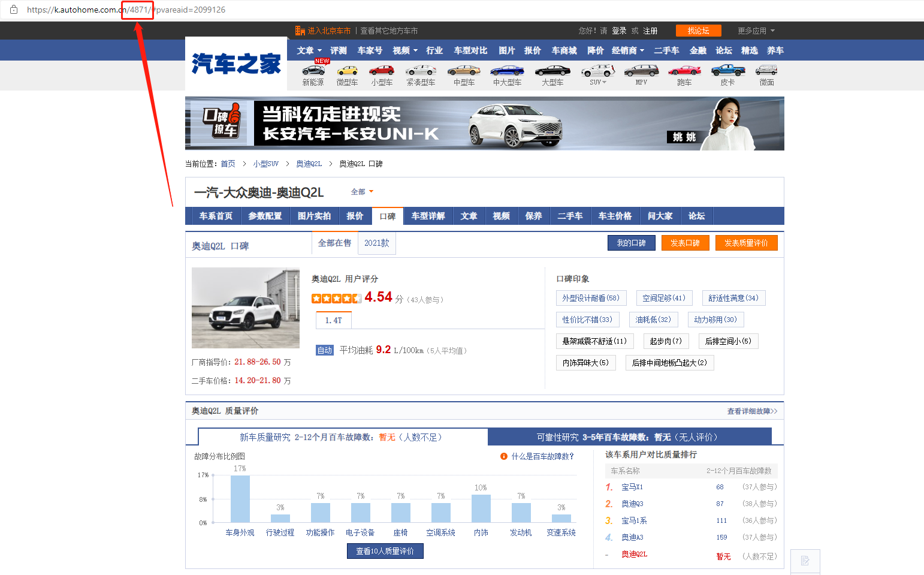This screenshot has width=924, height=575.
Task: Open the 登录 link
Action: coord(619,31)
